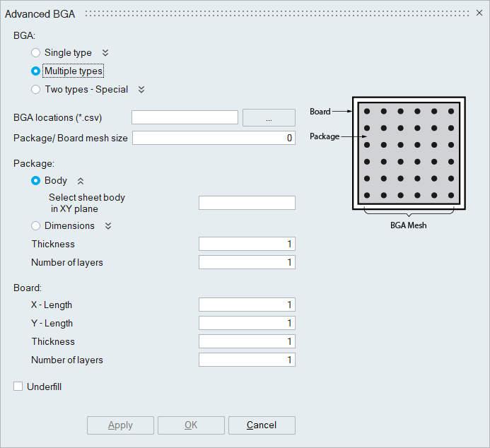Close the Advanced BGA dialog
490x448 pixels.
(x=479, y=13)
